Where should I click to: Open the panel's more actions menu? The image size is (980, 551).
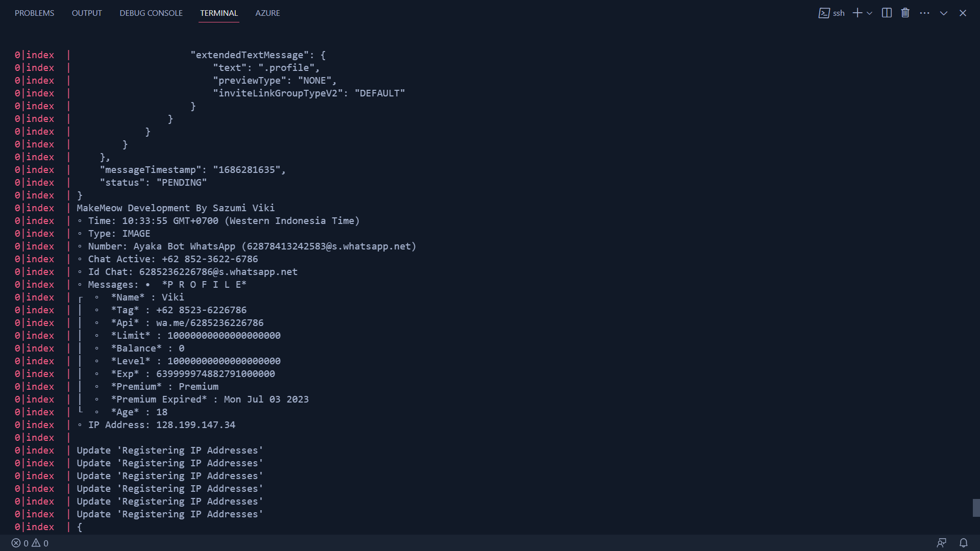924,13
